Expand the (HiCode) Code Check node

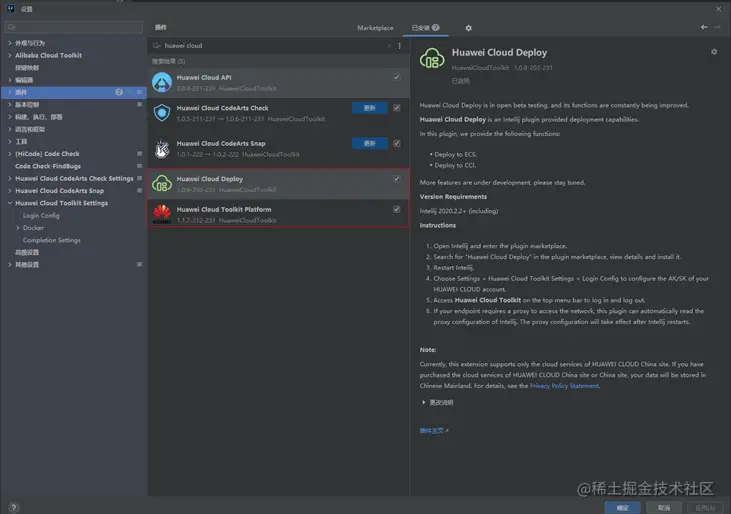pyautogui.click(x=10, y=153)
